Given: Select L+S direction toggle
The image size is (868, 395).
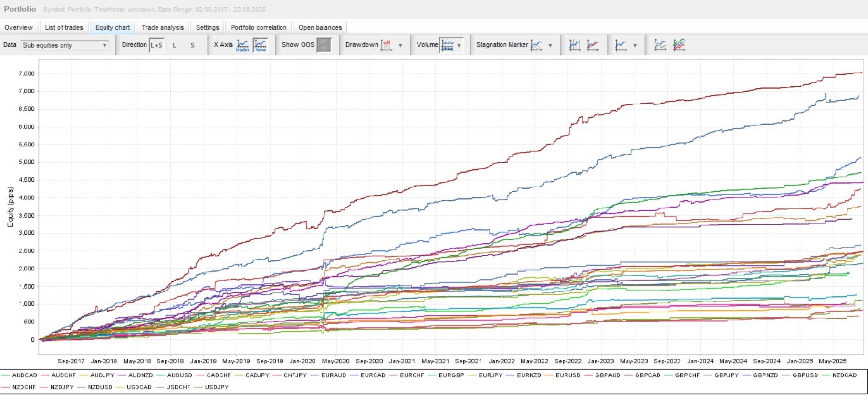Looking at the screenshot, I should point(157,45).
